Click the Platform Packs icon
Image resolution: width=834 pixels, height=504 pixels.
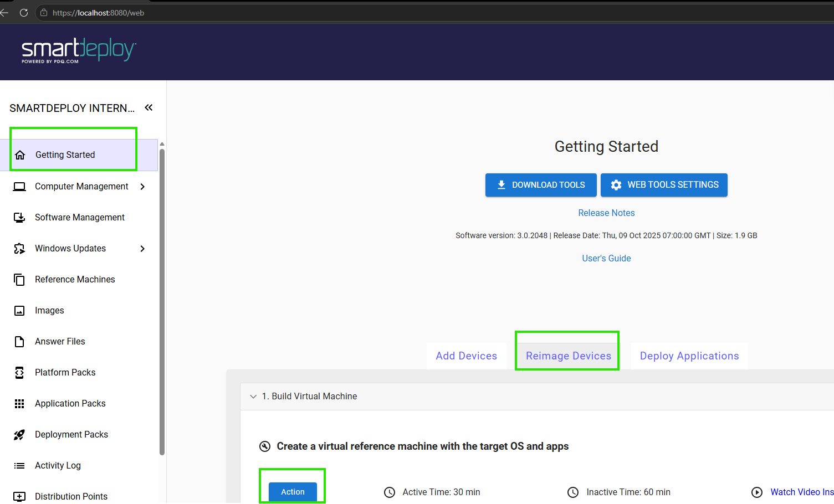click(19, 373)
